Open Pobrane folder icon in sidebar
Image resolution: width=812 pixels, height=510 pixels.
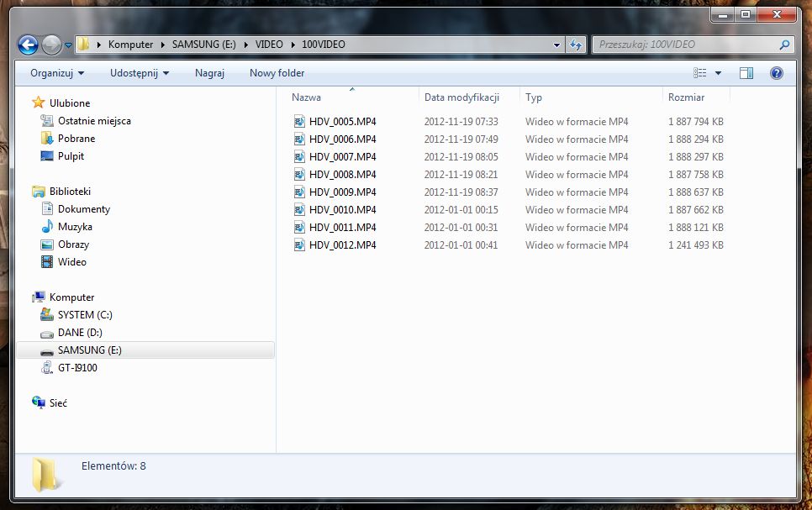tap(47, 139)
